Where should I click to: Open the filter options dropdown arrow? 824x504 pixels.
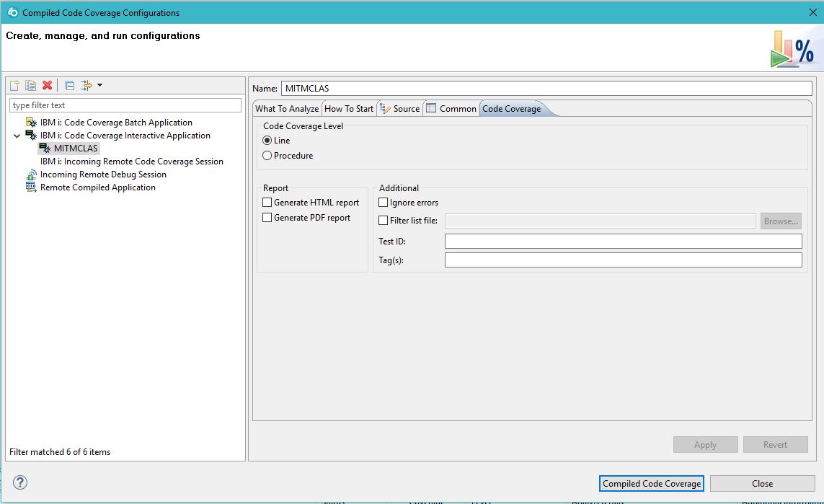(99, 85)
